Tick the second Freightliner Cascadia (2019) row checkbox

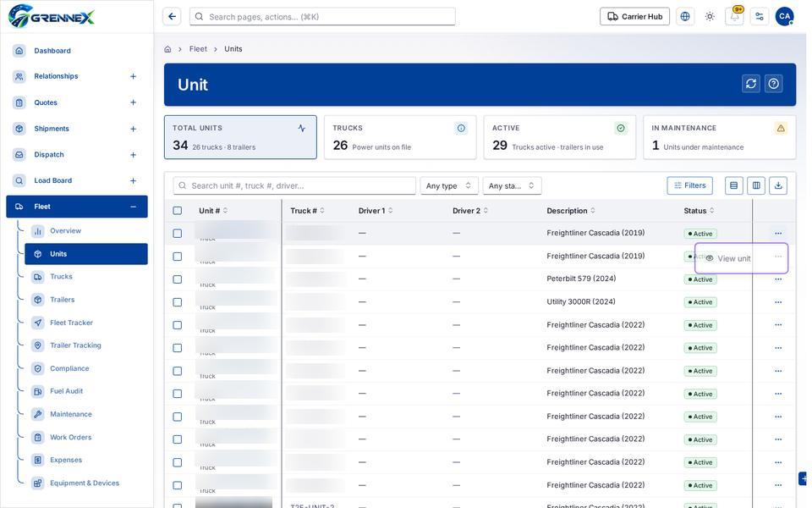tap(177, 257)
